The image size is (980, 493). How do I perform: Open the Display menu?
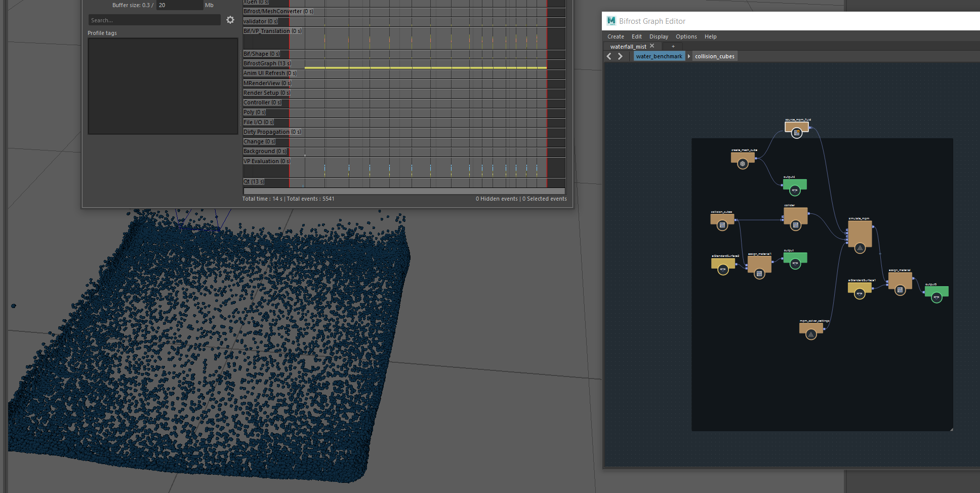659,36
